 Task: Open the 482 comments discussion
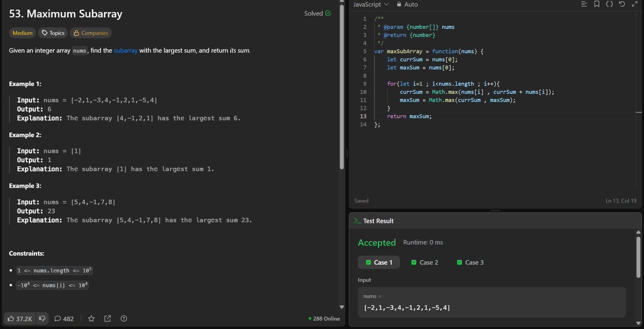coord(64,319)
